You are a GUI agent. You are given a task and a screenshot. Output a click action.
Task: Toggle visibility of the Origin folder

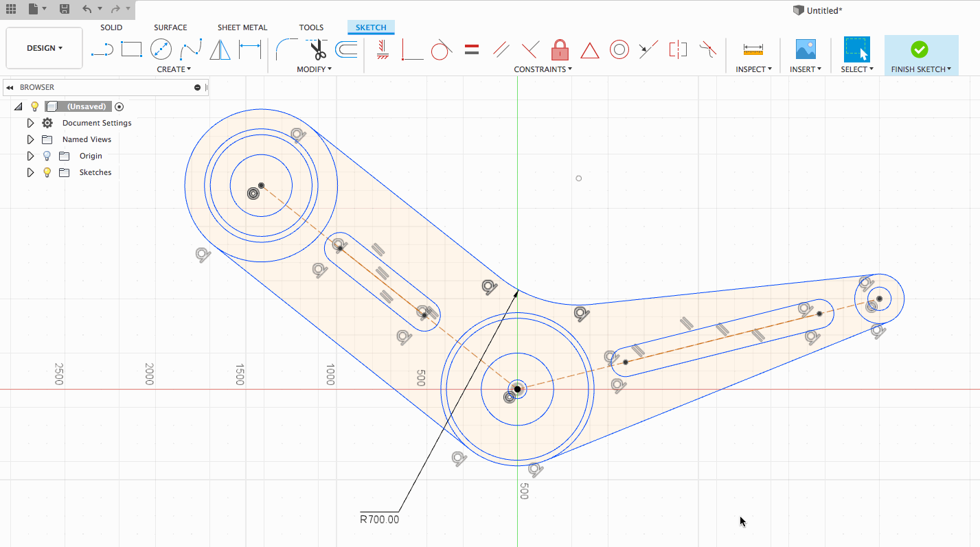tap(47, 156)
